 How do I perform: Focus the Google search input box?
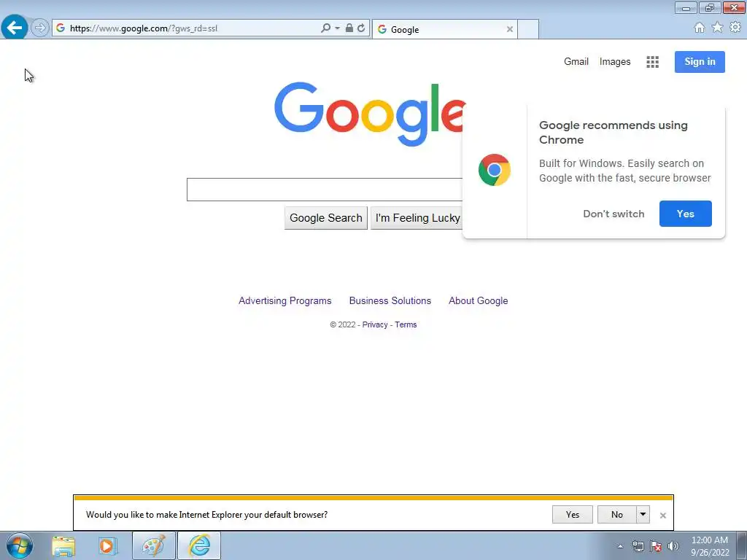coord(325,190)
